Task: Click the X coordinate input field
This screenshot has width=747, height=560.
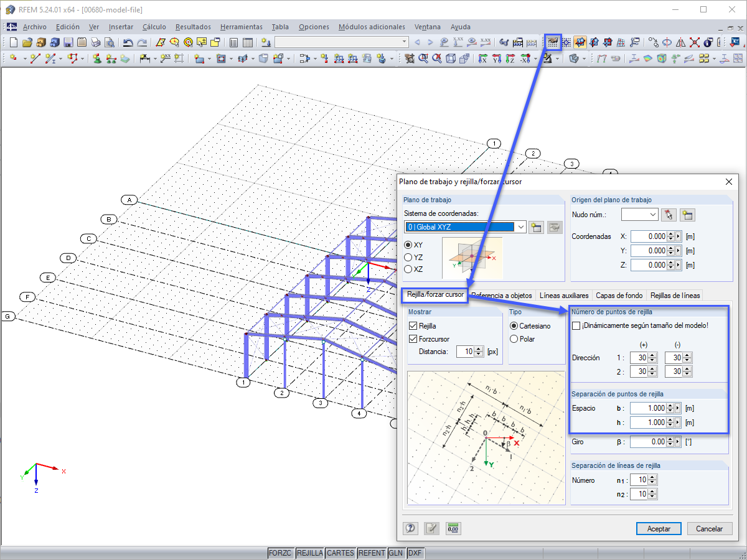Action: 648,236
